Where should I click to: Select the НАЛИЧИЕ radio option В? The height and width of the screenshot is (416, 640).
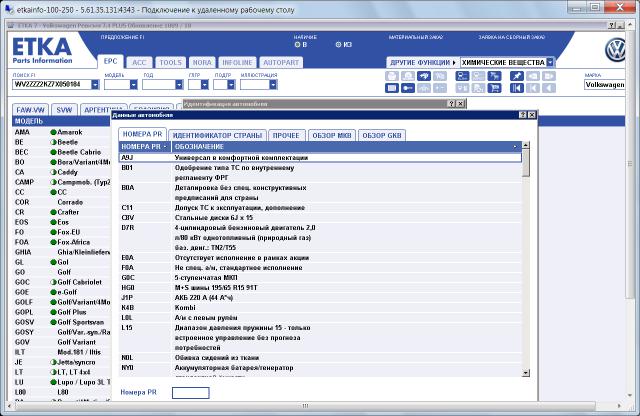(x=297, y=44)
